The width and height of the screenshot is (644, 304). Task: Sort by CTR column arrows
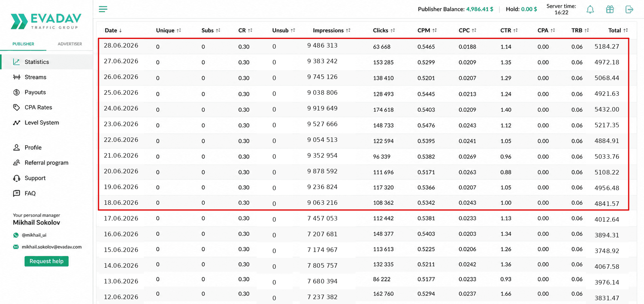515,30
